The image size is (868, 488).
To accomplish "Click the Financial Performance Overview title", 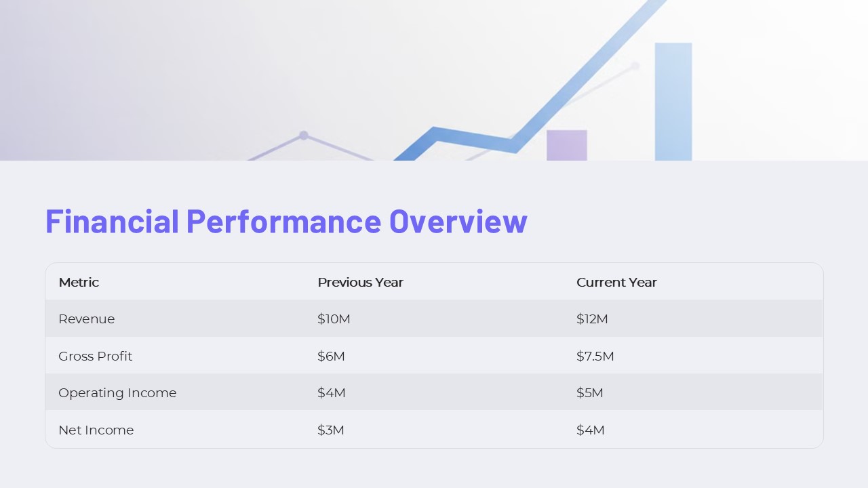I will tap(285, 221).
